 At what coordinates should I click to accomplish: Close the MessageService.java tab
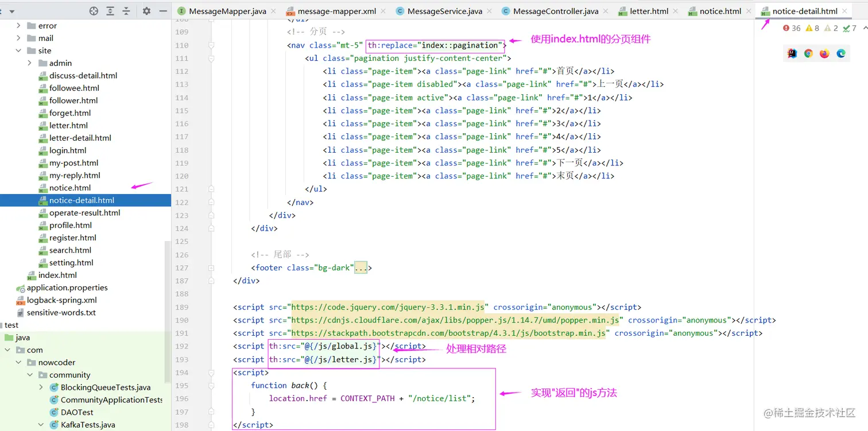click(x=489, y=11)
